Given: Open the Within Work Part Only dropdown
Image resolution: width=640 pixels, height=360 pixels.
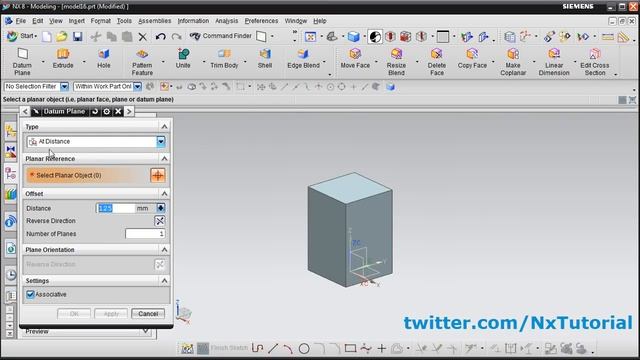Looking at the screenshot, I should coord(138,87).
